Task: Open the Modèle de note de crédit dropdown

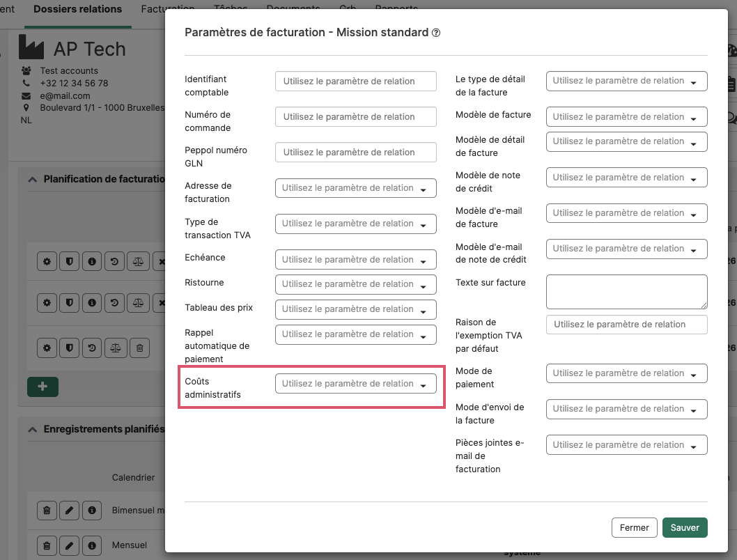Action: (x=626, y=177)
